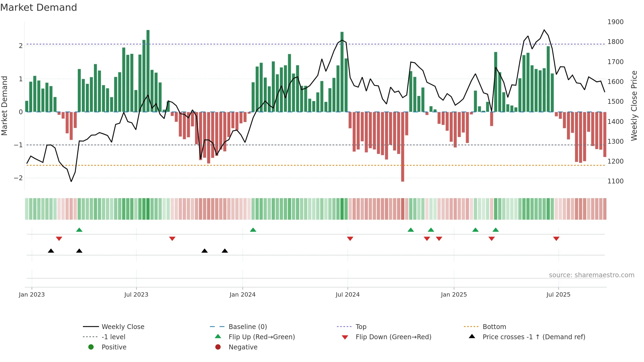Toggle the -1 level legend entry
The height and width of the screenshot is (362, 644).
click(104, 337)
